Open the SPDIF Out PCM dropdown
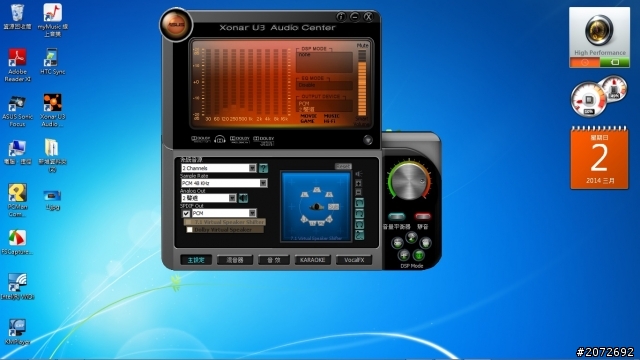The image size is (640, 360). pyautogui.click(x=224, y=213)
